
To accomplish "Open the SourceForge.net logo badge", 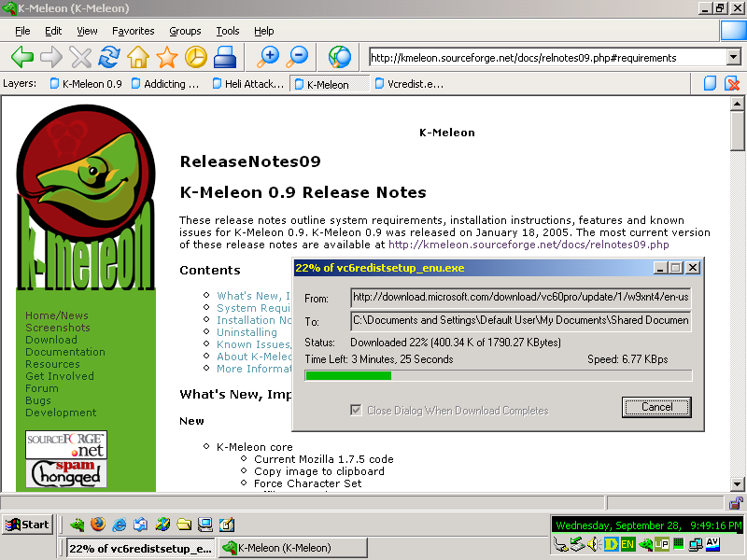I will pyautogui.click(x=66, y=445).
